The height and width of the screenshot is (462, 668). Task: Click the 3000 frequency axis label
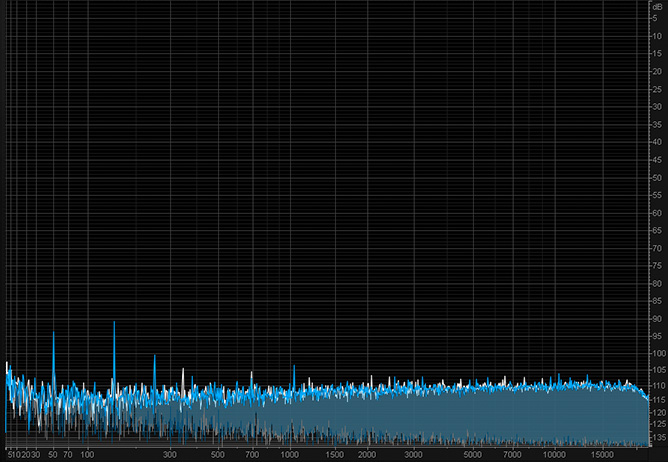click(414, 454)
